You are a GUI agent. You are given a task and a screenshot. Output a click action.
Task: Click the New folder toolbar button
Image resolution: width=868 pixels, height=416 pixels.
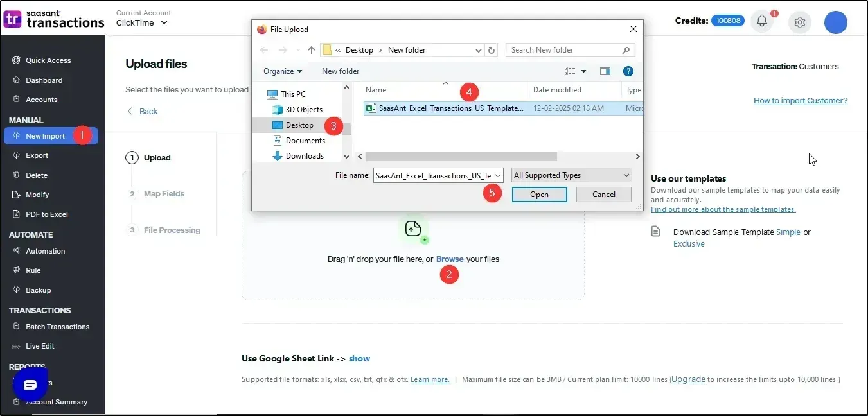(341, 71)
